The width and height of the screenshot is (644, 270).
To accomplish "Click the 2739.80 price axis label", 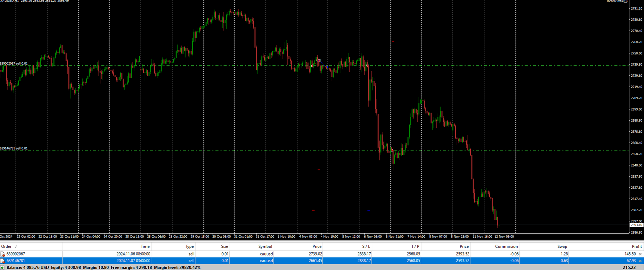I will pos(636,65).
